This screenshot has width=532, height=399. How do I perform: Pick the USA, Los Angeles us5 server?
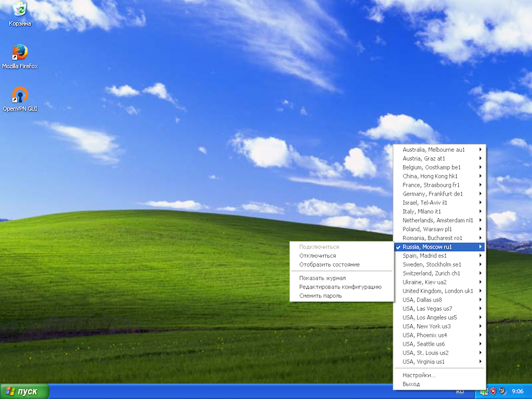(x=439, y=318)
